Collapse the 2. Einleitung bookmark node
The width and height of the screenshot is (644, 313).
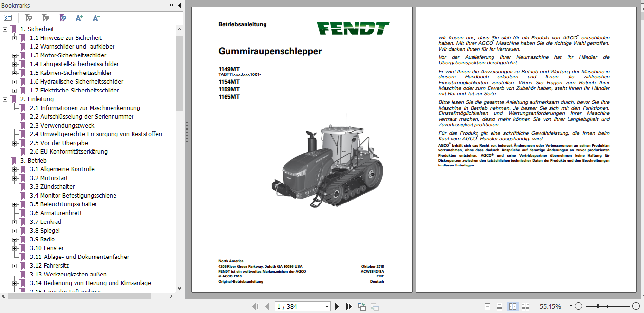[5, 99]
